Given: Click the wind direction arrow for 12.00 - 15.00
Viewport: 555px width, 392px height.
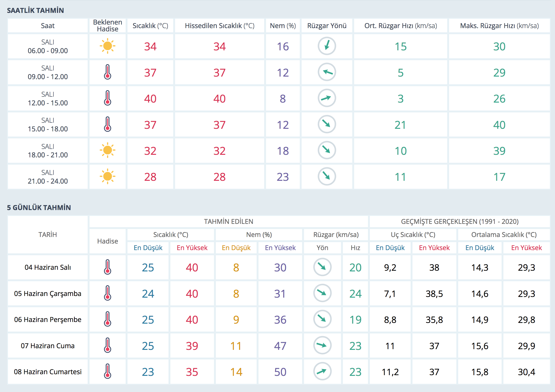Looking at the screenshot, I should 326,98.
